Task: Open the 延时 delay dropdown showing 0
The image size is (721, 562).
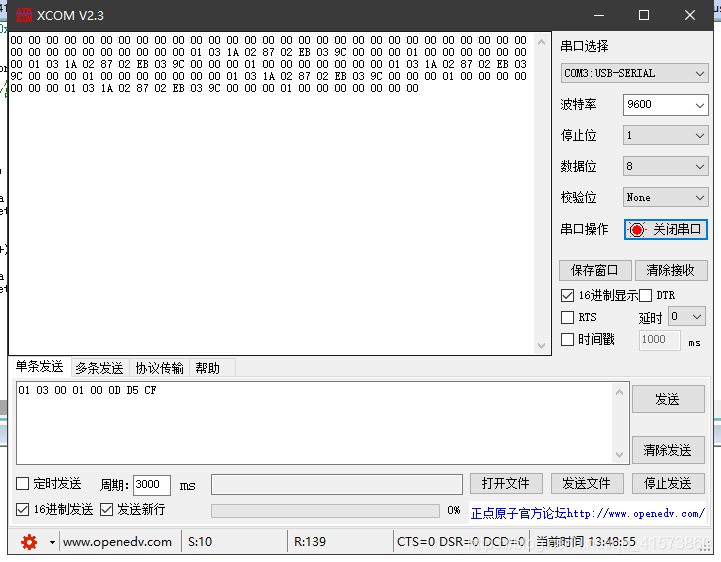Action: tap(687, 316)
